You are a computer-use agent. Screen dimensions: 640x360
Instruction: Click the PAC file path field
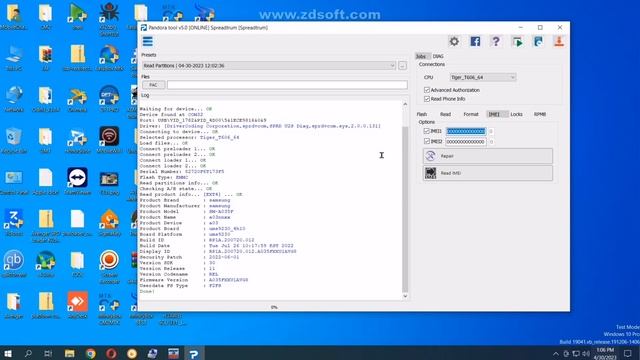(287, 85)
